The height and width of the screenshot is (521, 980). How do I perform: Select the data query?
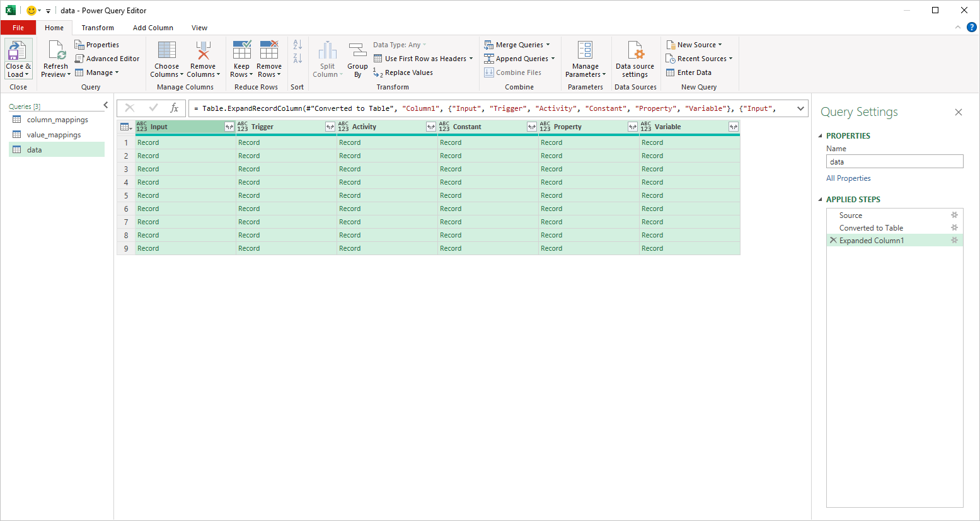[57, 150]
